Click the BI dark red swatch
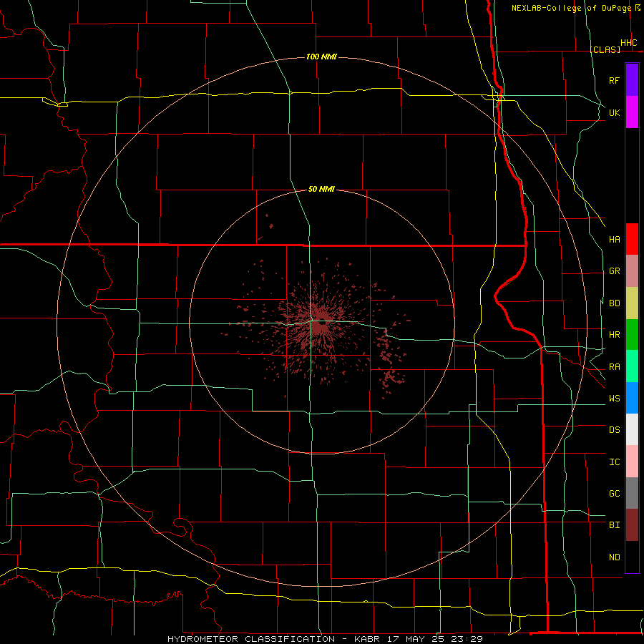The height and width of the screenshot is (644, 644). pos(632,525)
